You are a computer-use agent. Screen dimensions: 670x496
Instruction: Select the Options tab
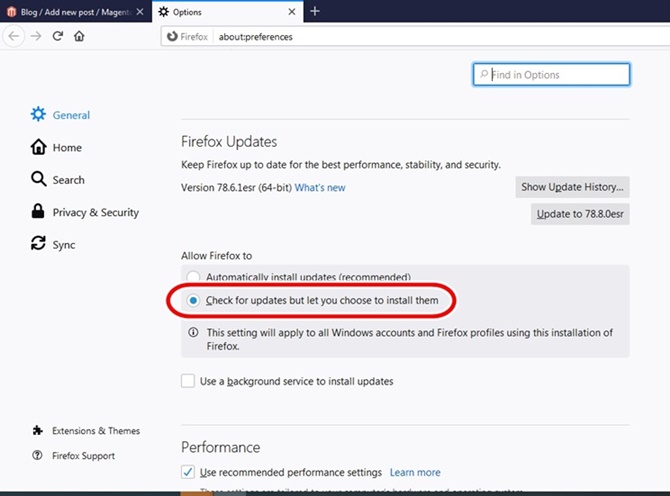point(227,12)
